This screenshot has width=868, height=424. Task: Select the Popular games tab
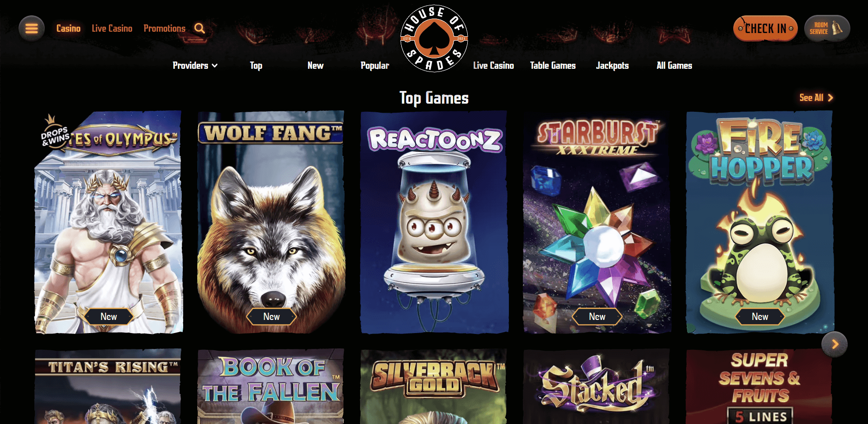(x=375, y=66)
